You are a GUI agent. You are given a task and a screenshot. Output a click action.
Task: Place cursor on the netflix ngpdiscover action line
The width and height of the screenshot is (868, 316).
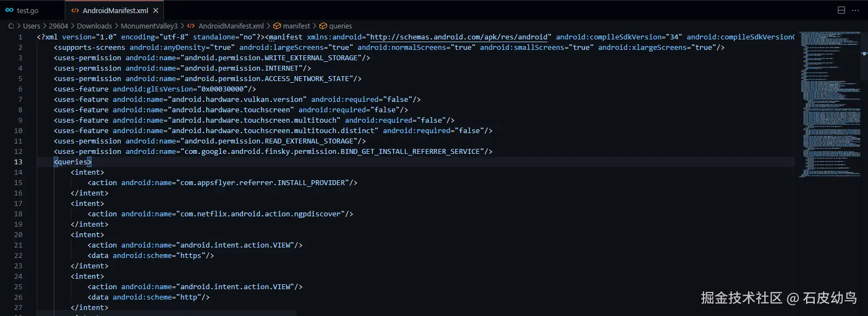pos(219,214)
